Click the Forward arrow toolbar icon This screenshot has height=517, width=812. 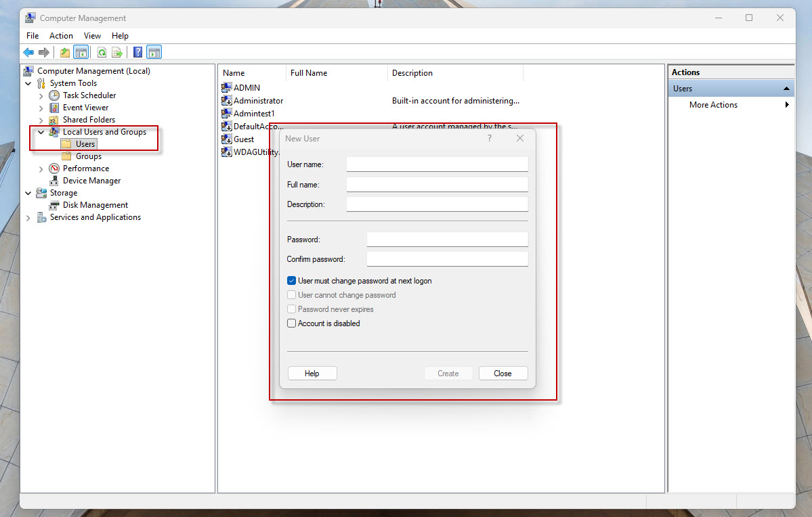tap(44, 52)
